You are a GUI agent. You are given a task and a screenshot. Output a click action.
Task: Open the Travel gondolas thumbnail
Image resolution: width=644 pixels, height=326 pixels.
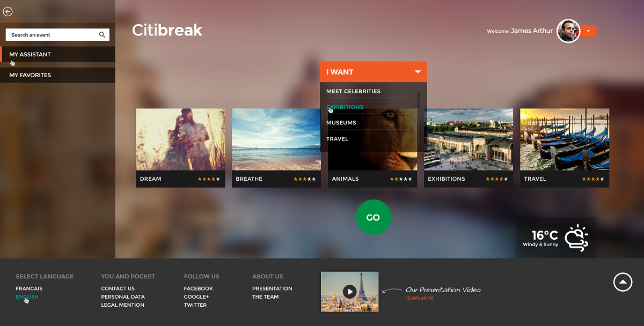565,139
